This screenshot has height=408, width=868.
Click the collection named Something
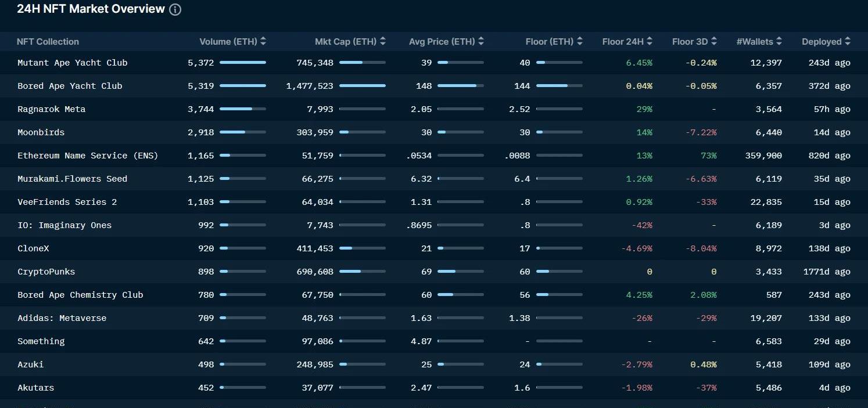[x=41, y=341]
